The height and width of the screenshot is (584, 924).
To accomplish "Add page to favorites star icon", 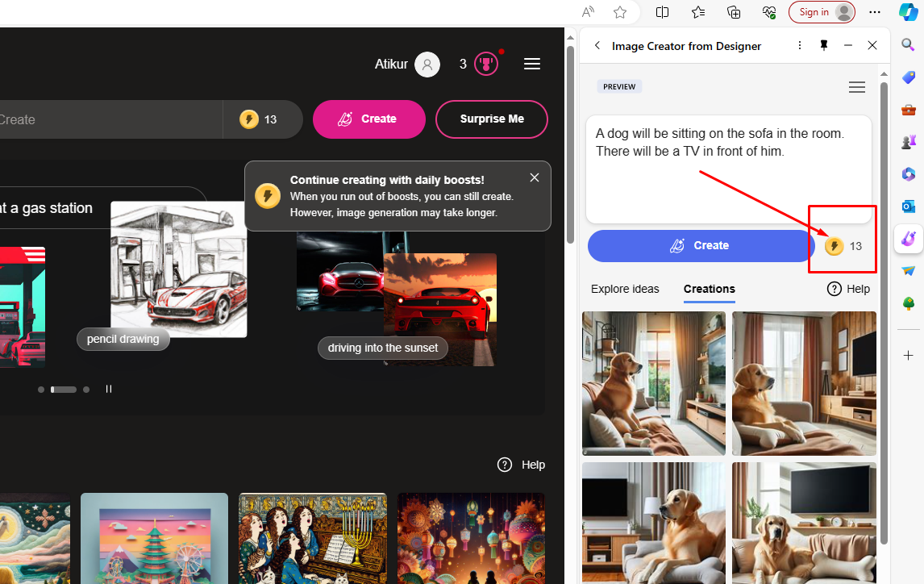I will pos(620,12).
